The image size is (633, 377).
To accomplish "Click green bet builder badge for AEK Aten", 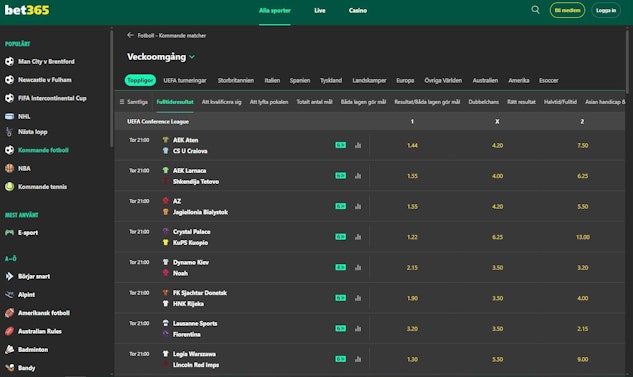I will tap(341, 145).
